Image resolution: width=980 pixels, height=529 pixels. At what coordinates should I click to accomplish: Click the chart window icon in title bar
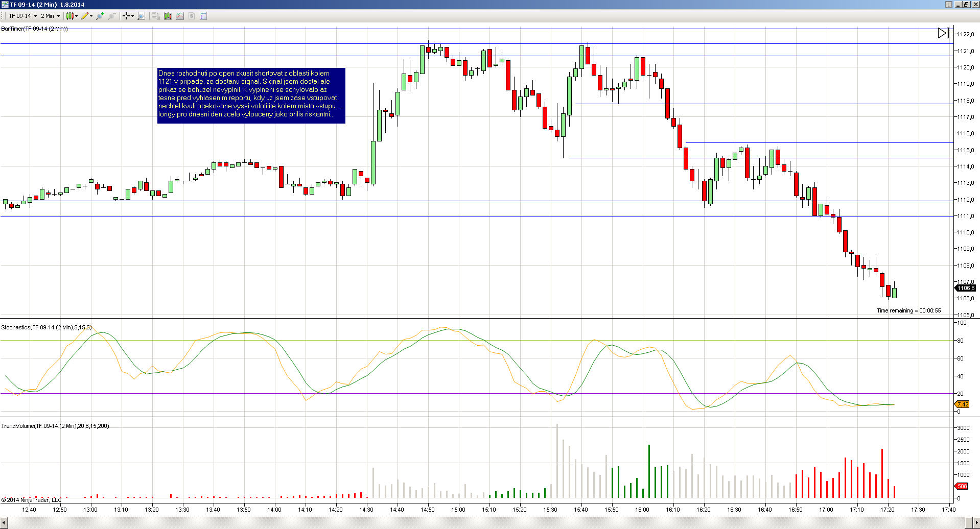click(x=5, y=5)
